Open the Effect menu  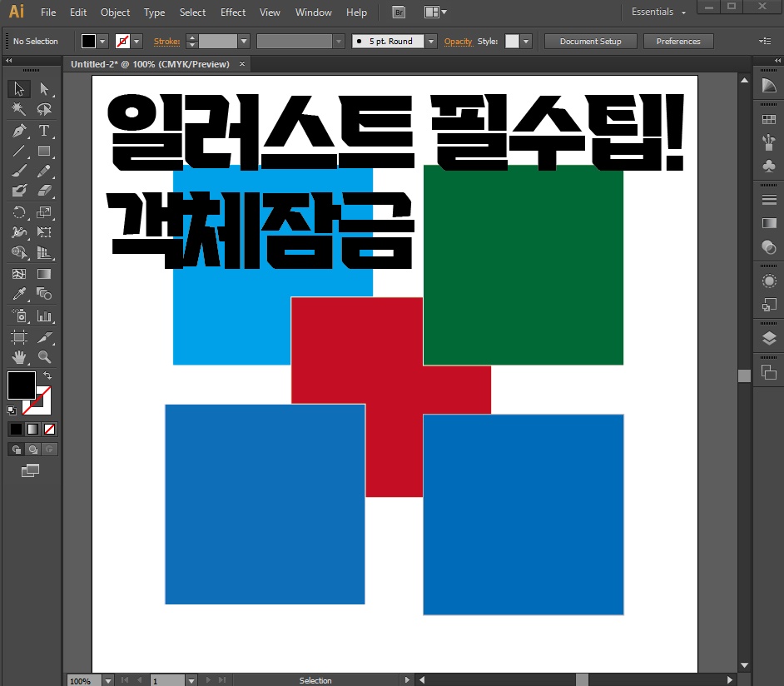233,12
